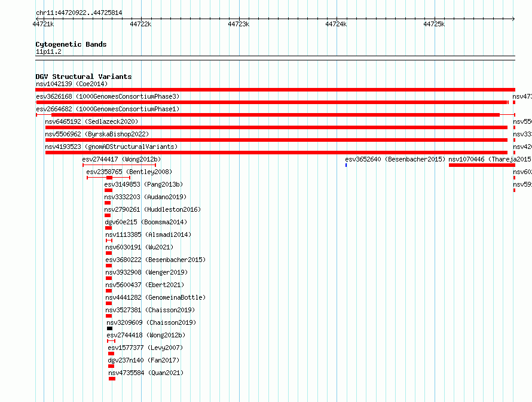
Task: Select nsv6030191 (Wu2021) variant label
Action: coord(139,247)
